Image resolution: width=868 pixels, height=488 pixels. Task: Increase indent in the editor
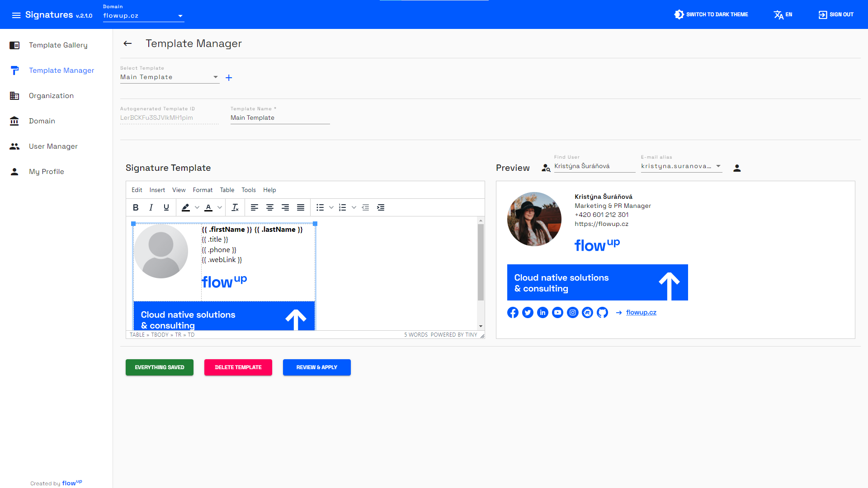[381, 207]
